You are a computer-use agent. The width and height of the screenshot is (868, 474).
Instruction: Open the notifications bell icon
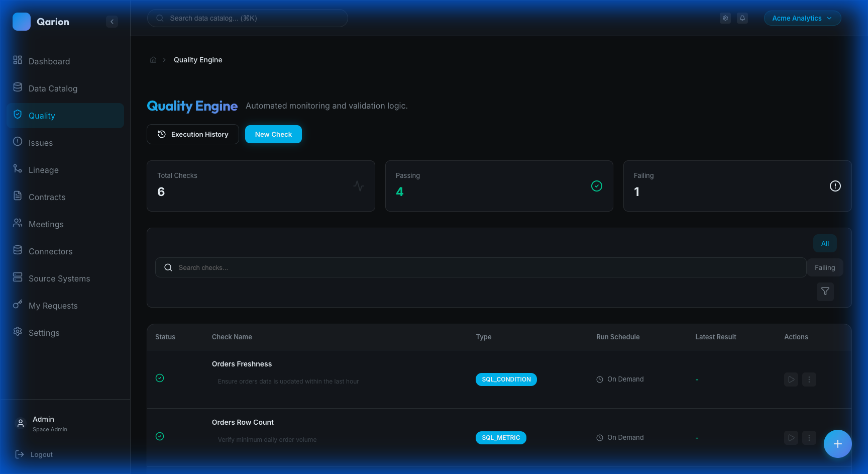pos(742,18)
